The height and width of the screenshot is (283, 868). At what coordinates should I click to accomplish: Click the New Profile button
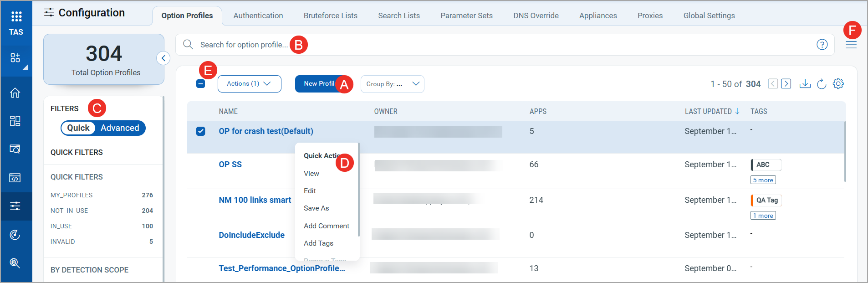(x=318, y=84)
